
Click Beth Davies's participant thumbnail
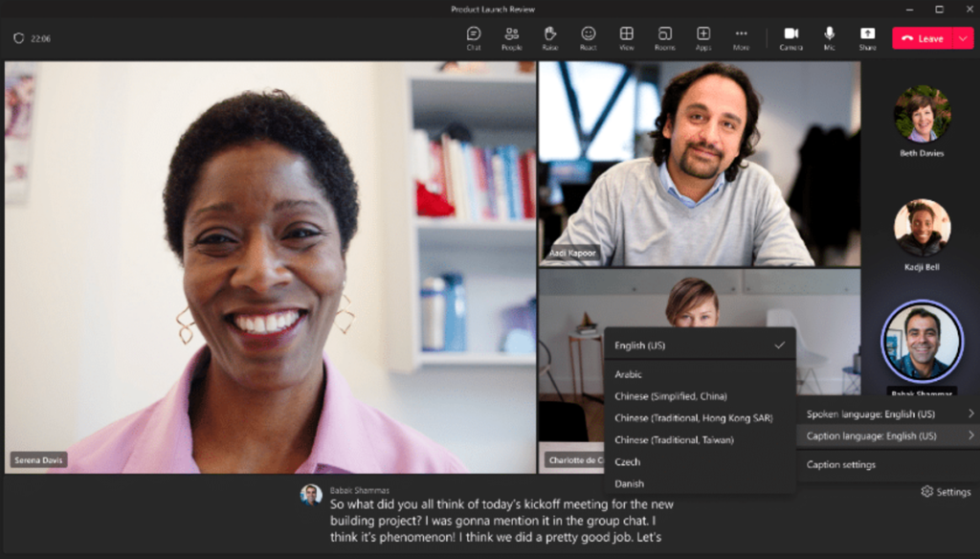click(x=922, y=115)
